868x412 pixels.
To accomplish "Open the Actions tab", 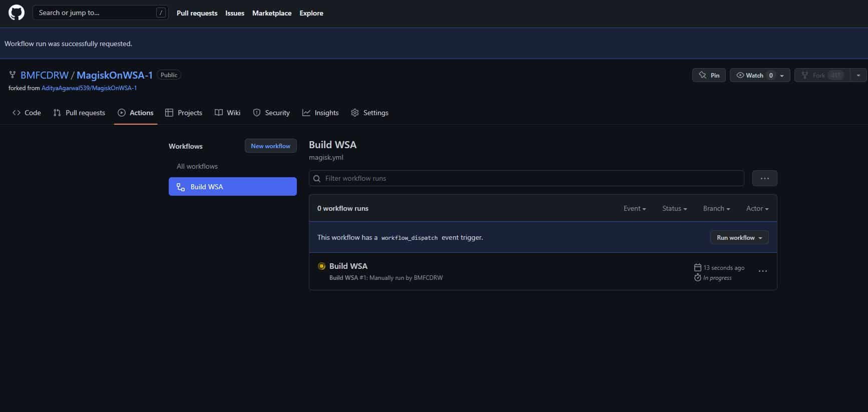I will (x=136, y=113).
